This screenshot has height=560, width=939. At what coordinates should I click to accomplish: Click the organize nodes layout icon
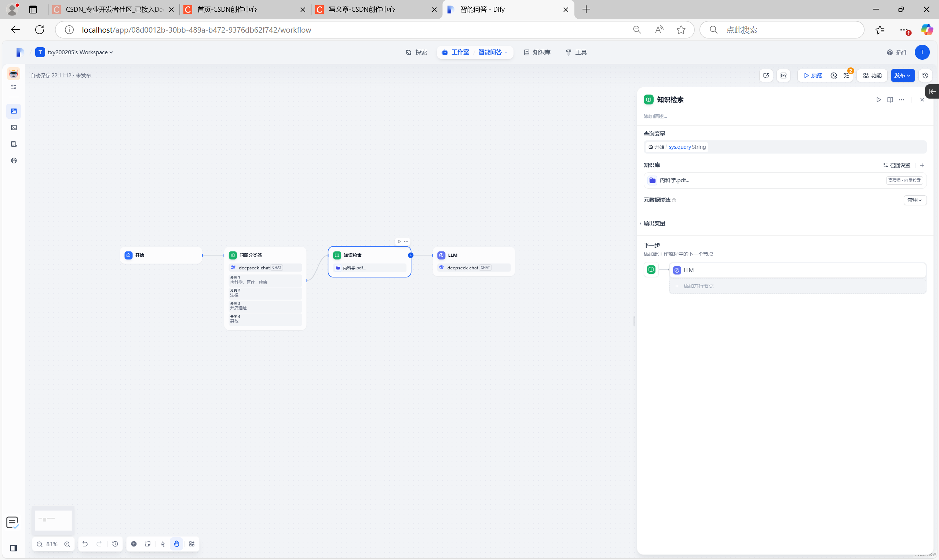[192, 544]
